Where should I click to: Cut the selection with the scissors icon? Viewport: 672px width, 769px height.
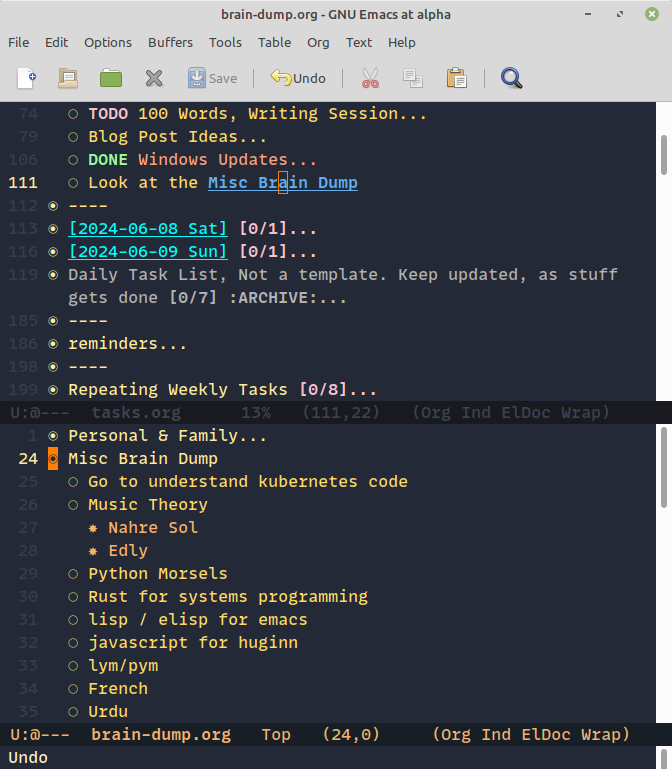coord(370,78)
